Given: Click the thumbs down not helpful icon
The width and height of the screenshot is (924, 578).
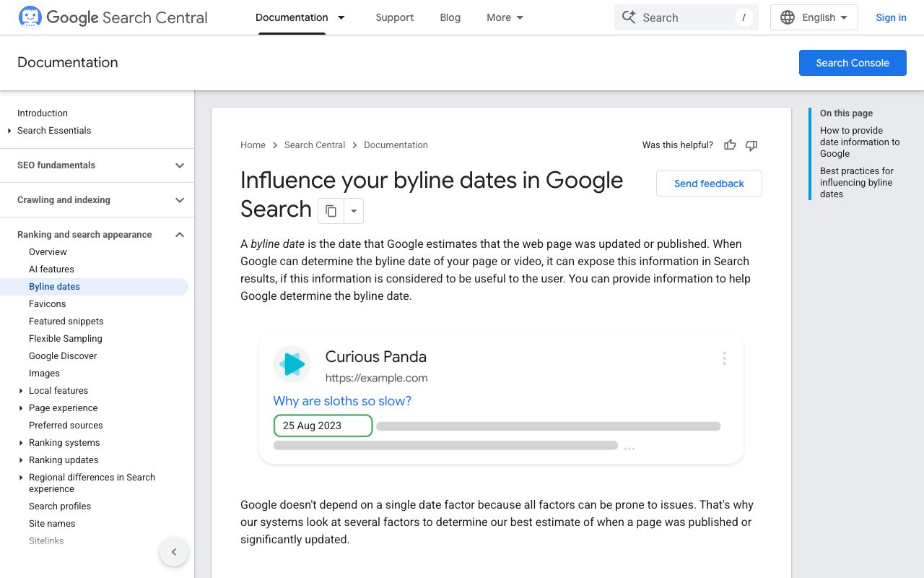Looking at the screenshot, I should [x=751, y=145].
